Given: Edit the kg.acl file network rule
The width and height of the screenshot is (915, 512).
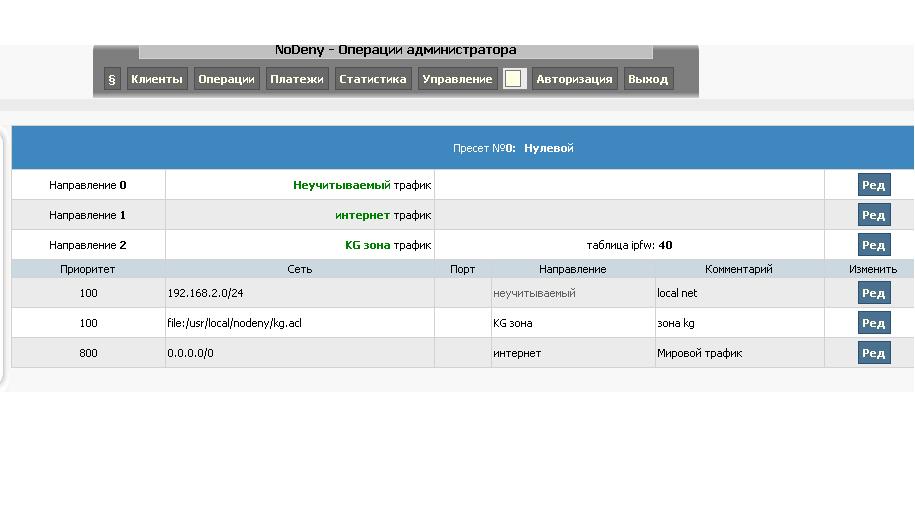Looking at the screenshot, I should 873,323.
